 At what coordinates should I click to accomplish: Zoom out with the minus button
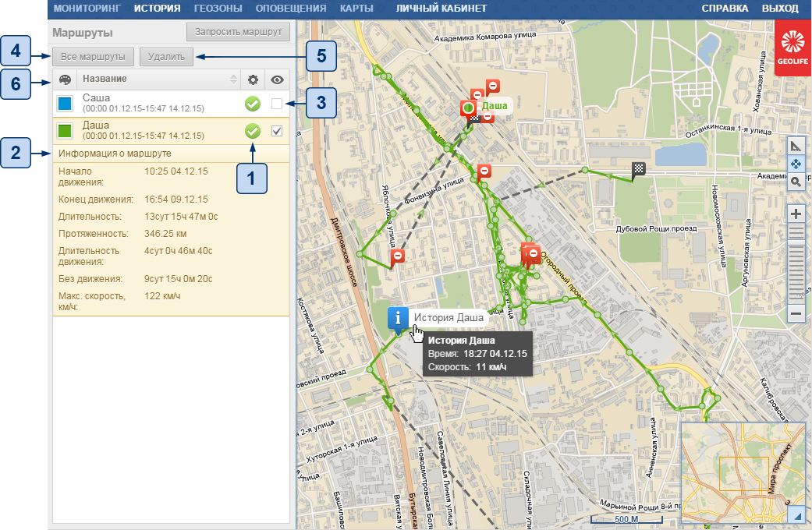tap(796, 313)
